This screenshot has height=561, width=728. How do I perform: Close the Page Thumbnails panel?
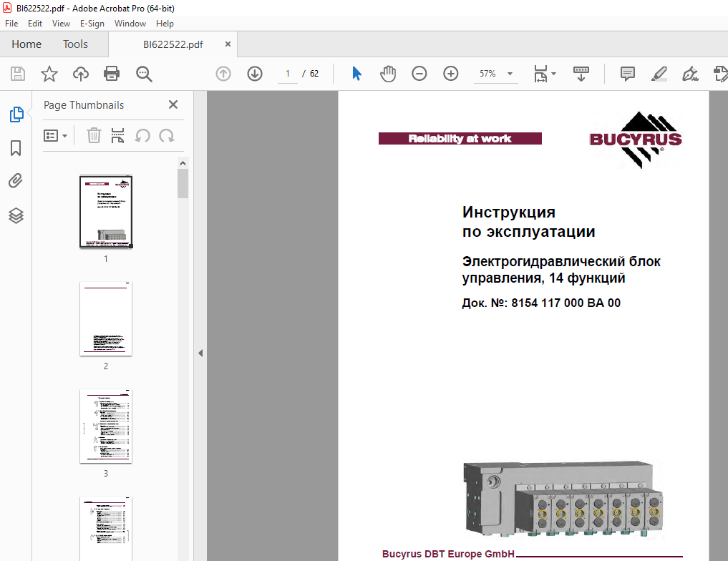173,104
